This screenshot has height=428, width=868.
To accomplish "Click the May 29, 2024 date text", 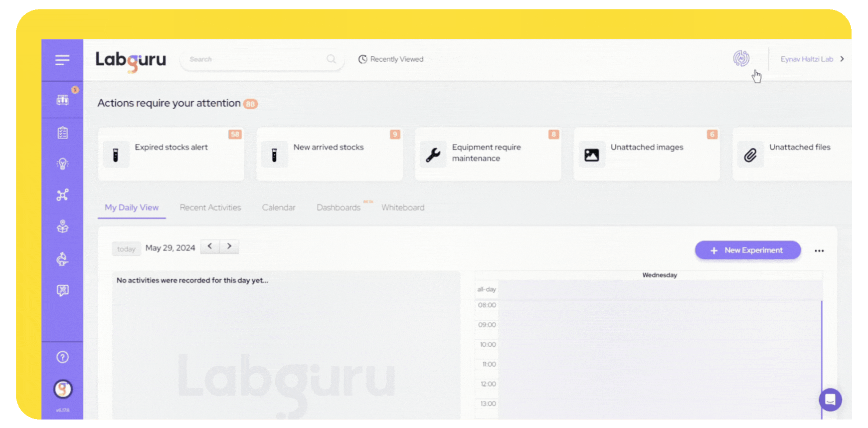I will coord(170,248).
